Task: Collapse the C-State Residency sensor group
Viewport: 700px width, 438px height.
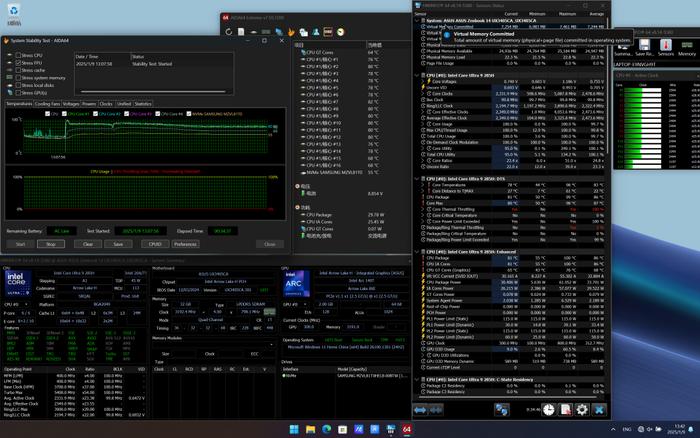Action: coord(417,380)
